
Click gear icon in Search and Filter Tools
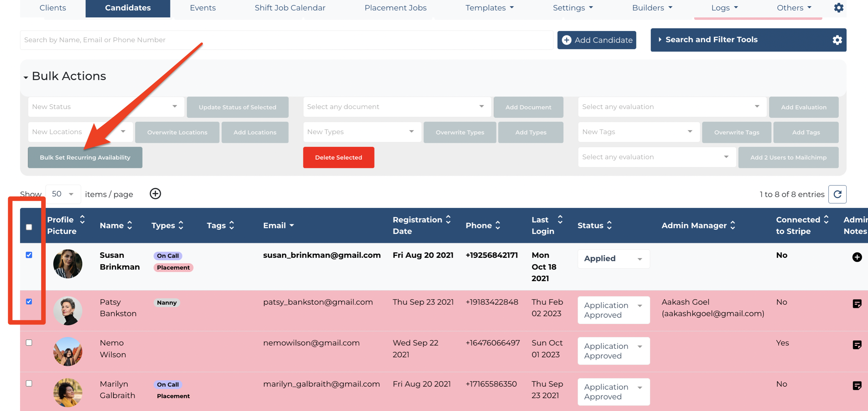click(x=837, y=40)
